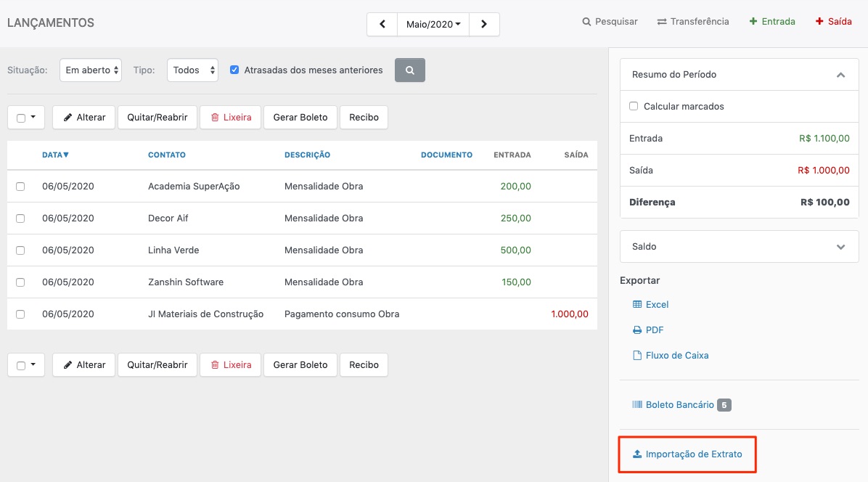Click 500,00 entrada value
The width and height of the screenshot is (868, 482).
pyautogui.click(x=515, y=250)
